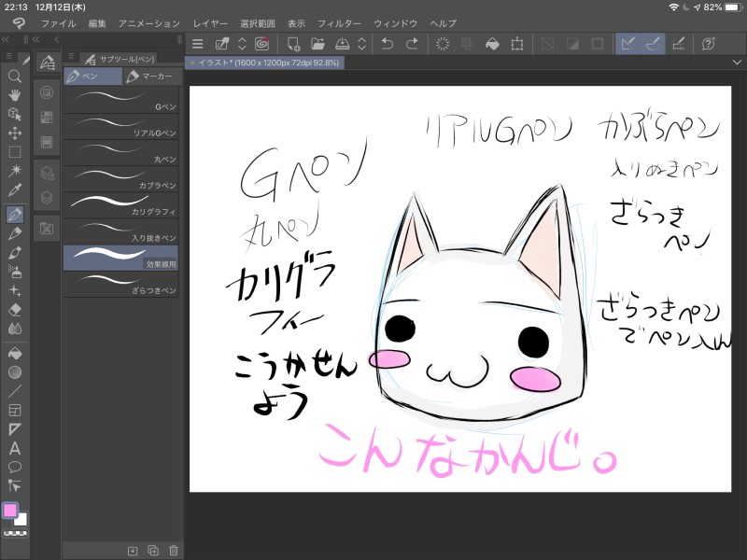
Task: Open the ファイル menu
Action: tap(58, 23)
